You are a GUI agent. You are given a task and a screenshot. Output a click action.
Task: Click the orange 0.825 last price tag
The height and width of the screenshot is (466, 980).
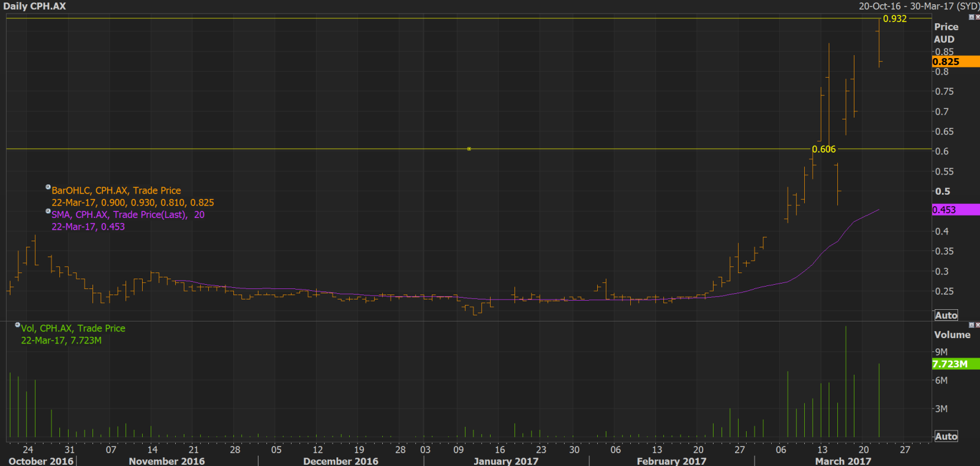(x=956, y=61)
